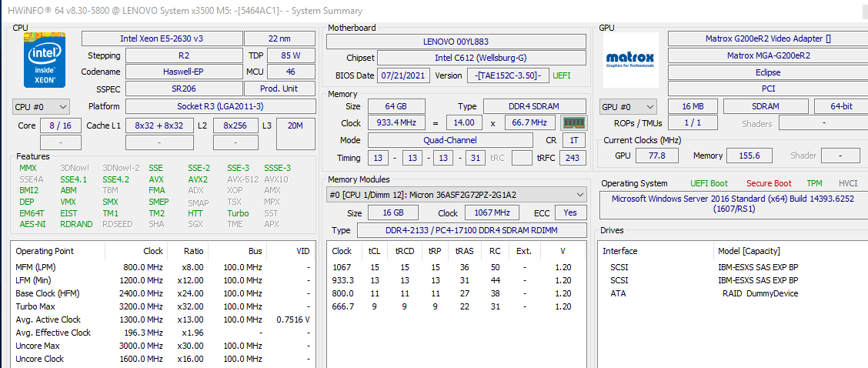The height and width of the screenshot is (368, 868).
Task: Click the Secure Boot status label
Action: tap(768, 183)
